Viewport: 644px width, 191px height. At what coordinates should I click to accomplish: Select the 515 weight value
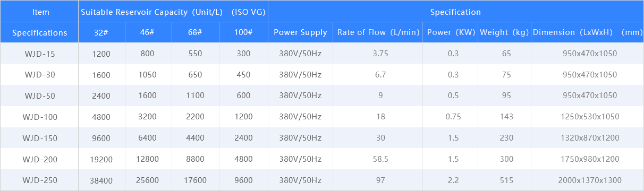pos(506,180)
